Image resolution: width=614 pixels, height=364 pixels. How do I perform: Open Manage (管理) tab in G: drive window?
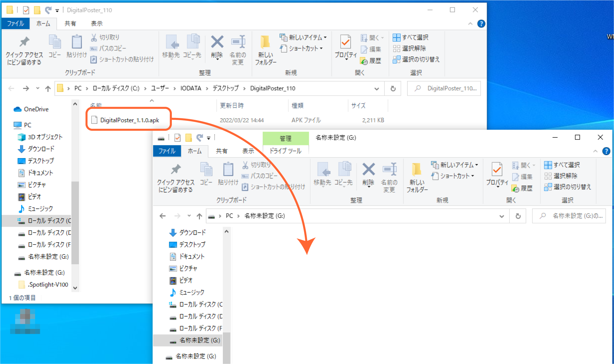(286, 138)
